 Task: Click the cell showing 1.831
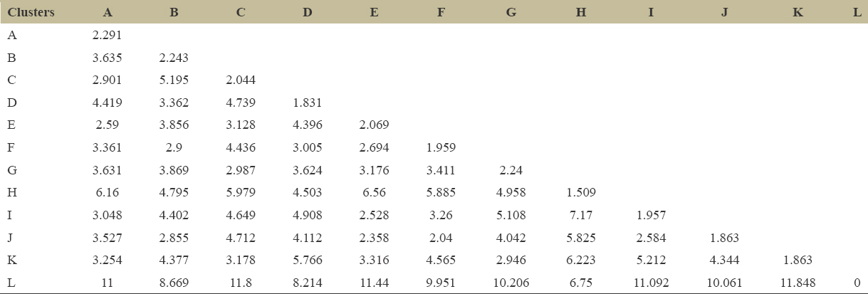308,103
